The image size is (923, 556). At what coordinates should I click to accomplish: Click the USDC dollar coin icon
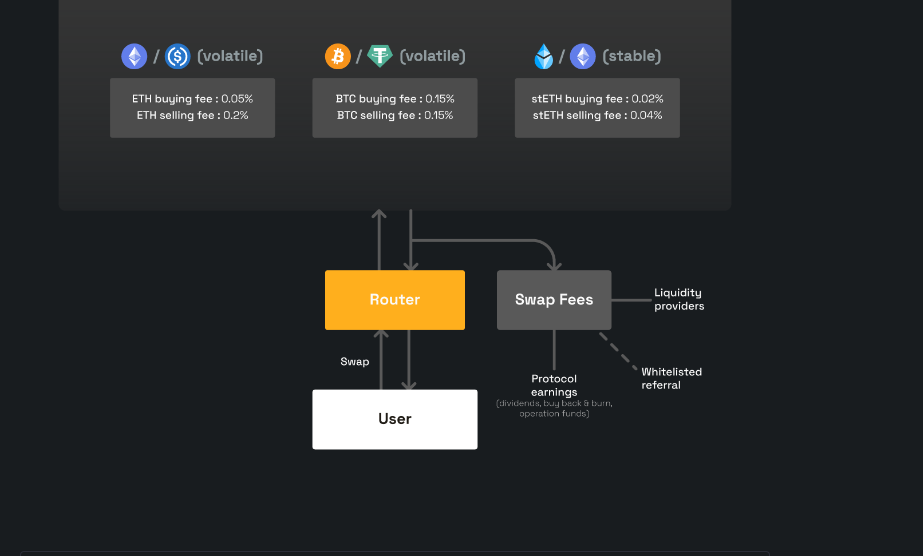point(177,56)
